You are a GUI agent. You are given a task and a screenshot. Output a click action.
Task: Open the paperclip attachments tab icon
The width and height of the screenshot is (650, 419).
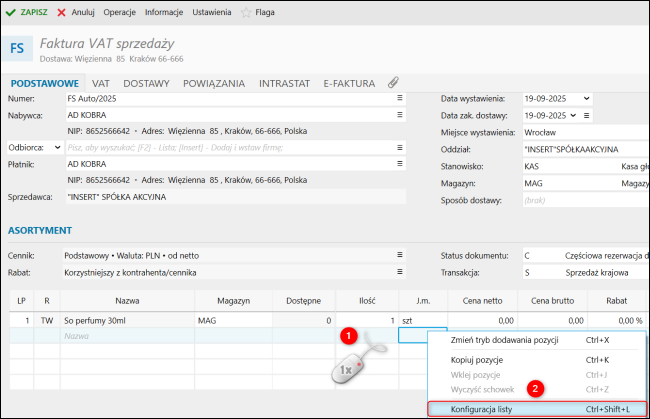(x=393, y=83)
